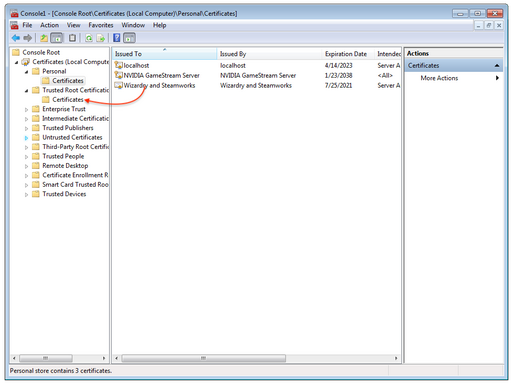Go up one level with the folder icon
The width and height of the screenshot is (512, 386).
(x=44, y=38)
